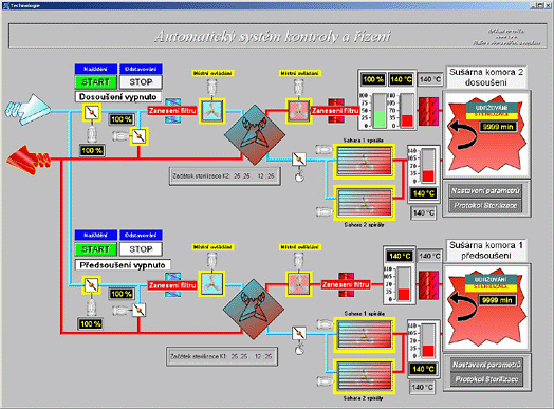Open Protokol Sterilizace for komora 1
The width and height of the screenshot is (554, 409).
click(487, 379)
